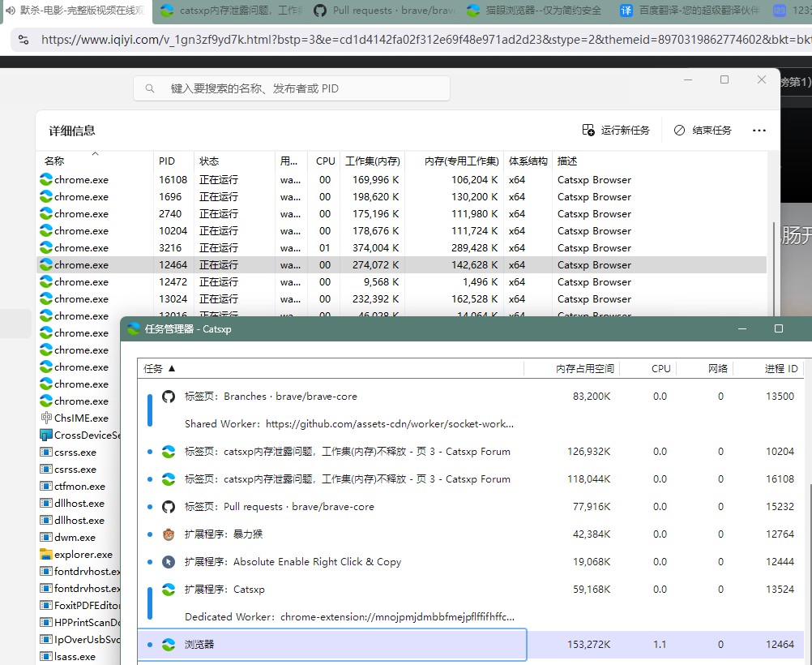Click the ctfmon.exe process icon
The image size is (812, 665).
[46, 487]
